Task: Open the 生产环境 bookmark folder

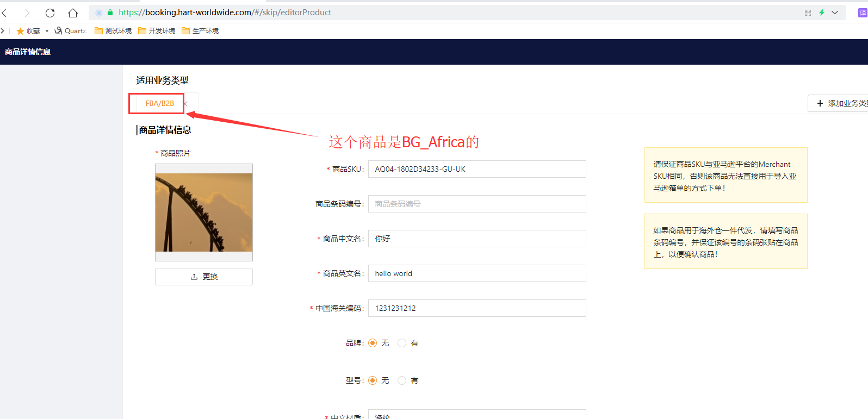Action: click(x=200, y=31)
